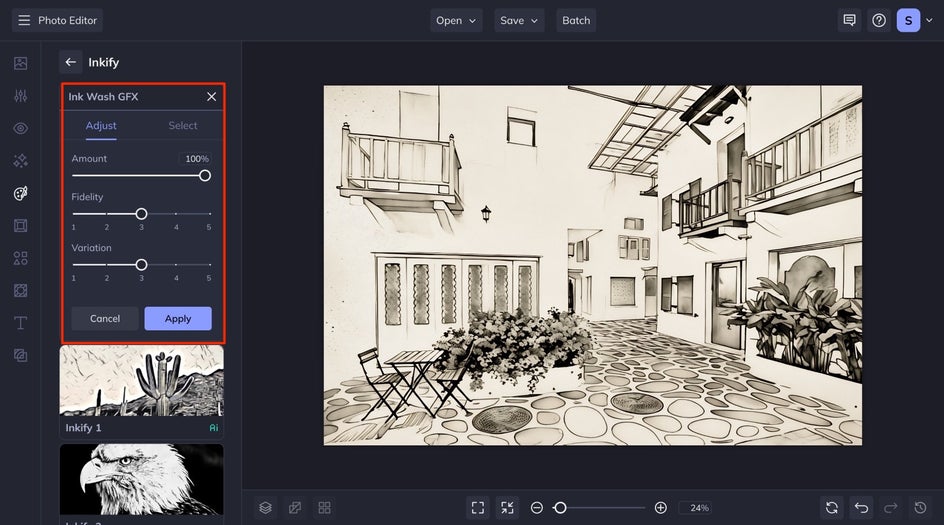The height and width of the screenshot is (525, 944).
Task: Open the Edit sliders sidebar icon
Action: tap(20, 96)
